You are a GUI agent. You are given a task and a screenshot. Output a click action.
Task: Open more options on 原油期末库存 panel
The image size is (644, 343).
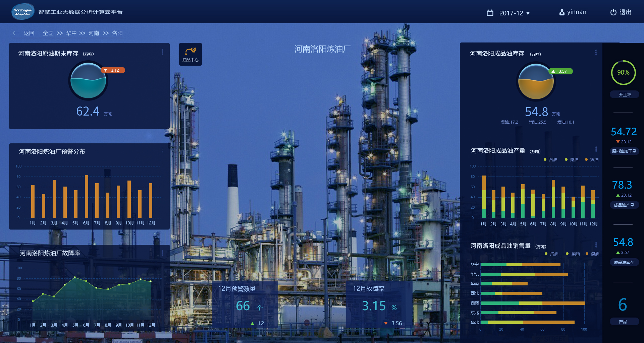click(162, 52)
